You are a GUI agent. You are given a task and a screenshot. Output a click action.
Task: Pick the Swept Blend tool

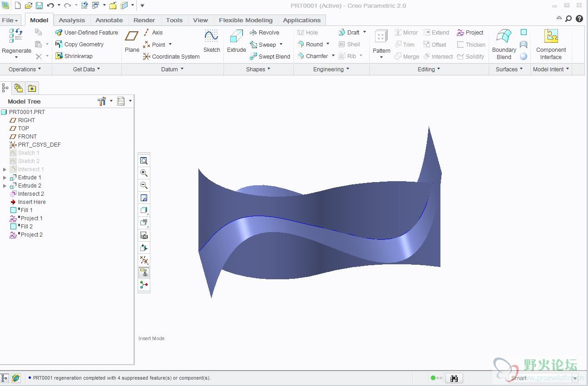[x=270, y=56]
